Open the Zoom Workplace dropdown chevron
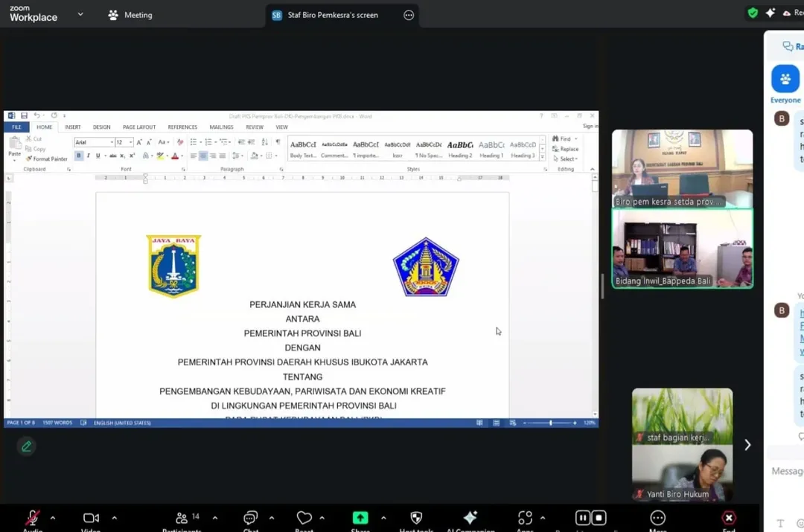Viewport: 804px width, 532px height. [80, 14]
